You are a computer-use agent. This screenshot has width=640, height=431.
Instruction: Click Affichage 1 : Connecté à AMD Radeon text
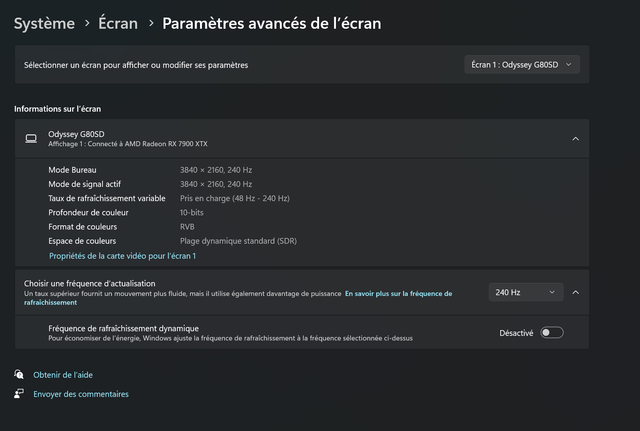(128, 144)
